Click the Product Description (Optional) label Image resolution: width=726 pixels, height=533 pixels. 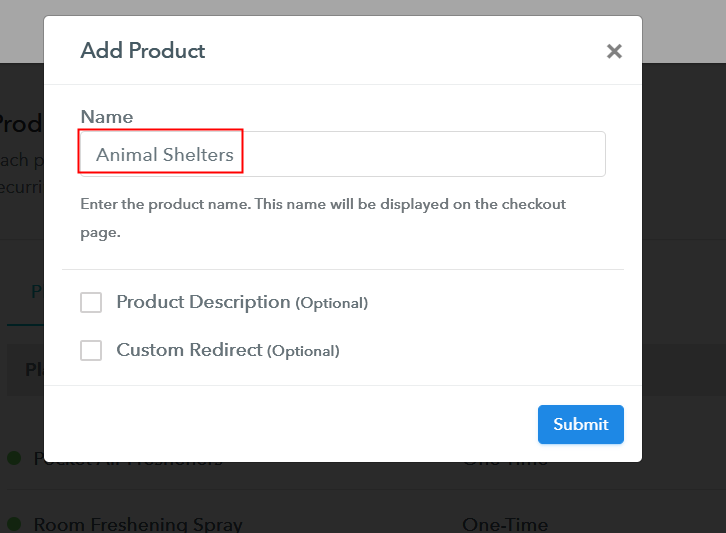[242, 302]
